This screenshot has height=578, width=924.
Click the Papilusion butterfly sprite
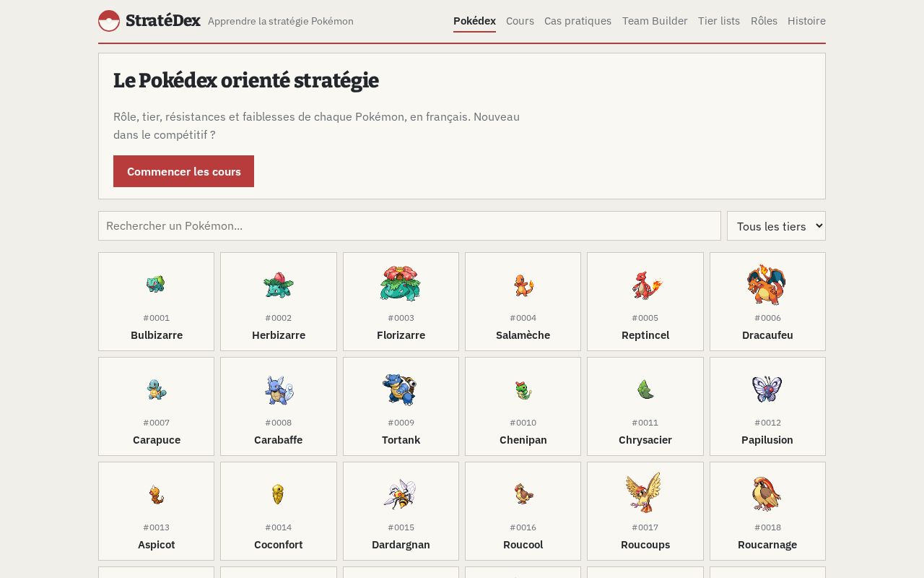click(767, 389)
